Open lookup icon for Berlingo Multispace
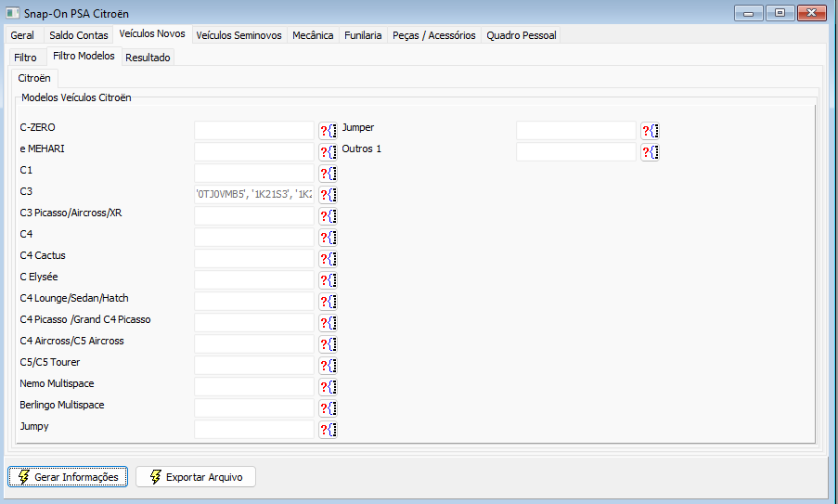838x504 pixels. pos(329,409)
